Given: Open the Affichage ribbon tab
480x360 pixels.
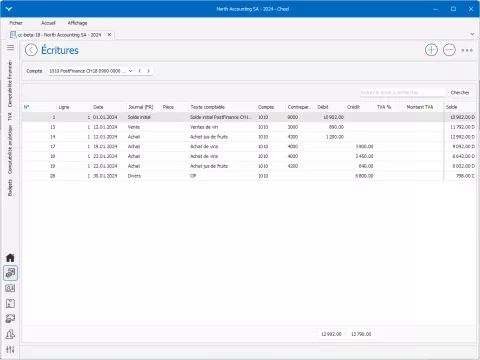Looking at the screenshot, I should tap(77, 23).
